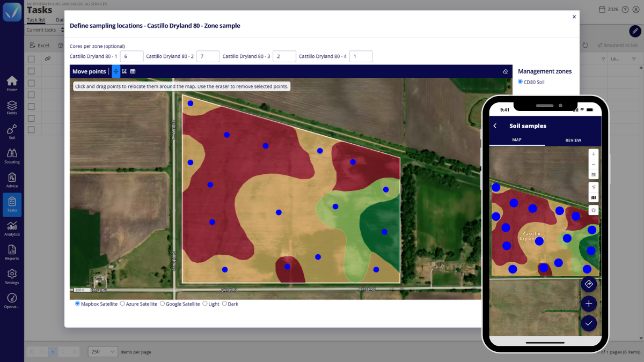Tick the second row checkbox in tasks table
The height and width of the screenshot is (362, 644).
(x=31, y=83)
